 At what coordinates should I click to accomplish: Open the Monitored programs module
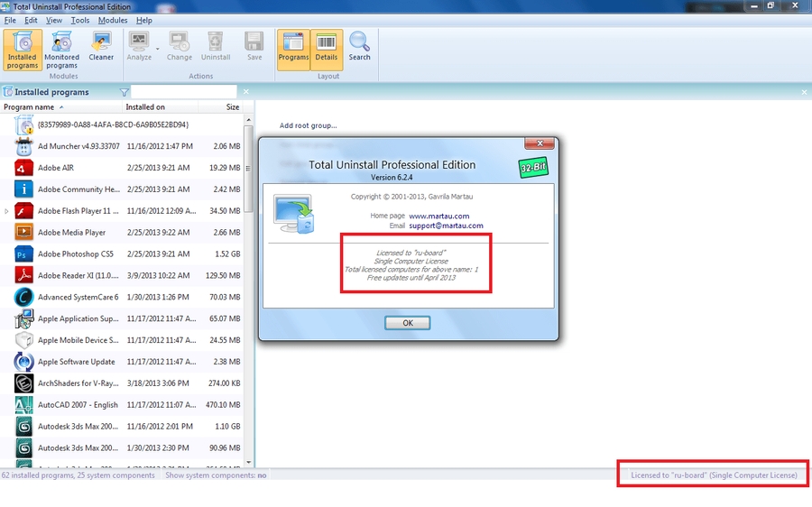pyautogui.click(x=61, y=50)
